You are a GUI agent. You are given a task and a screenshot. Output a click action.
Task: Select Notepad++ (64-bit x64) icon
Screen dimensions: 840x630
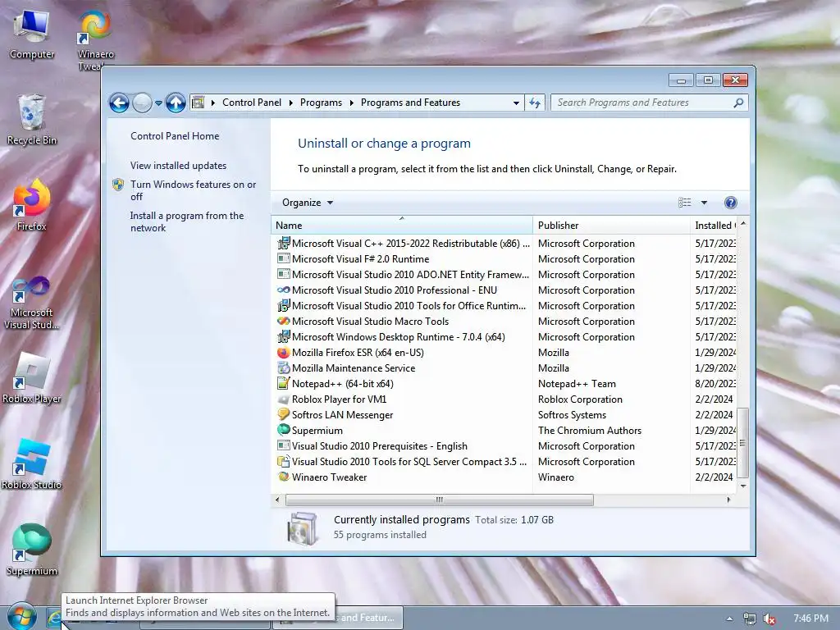click(x=283, y=384)
